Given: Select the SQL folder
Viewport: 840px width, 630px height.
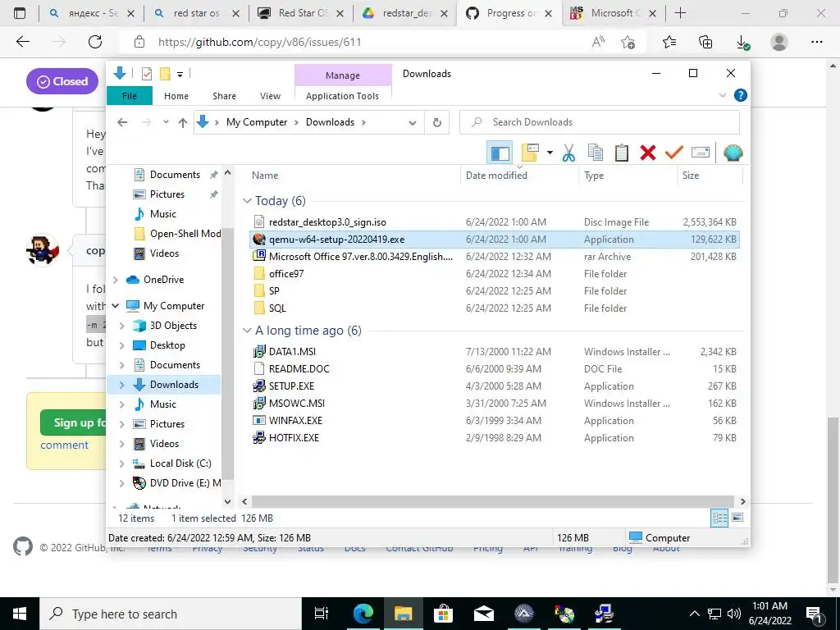Looking at the screenshot, I should [277, 308].
